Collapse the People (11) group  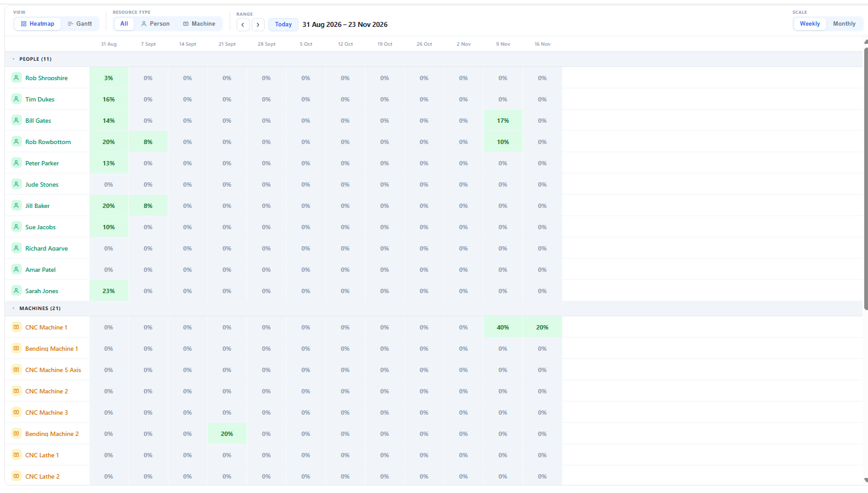14,60
